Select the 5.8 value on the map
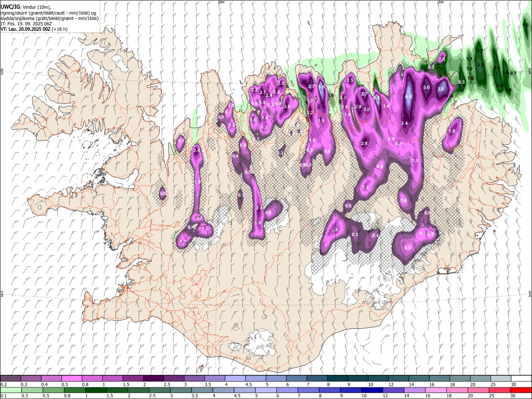532x399 pixels. [321, 87]
